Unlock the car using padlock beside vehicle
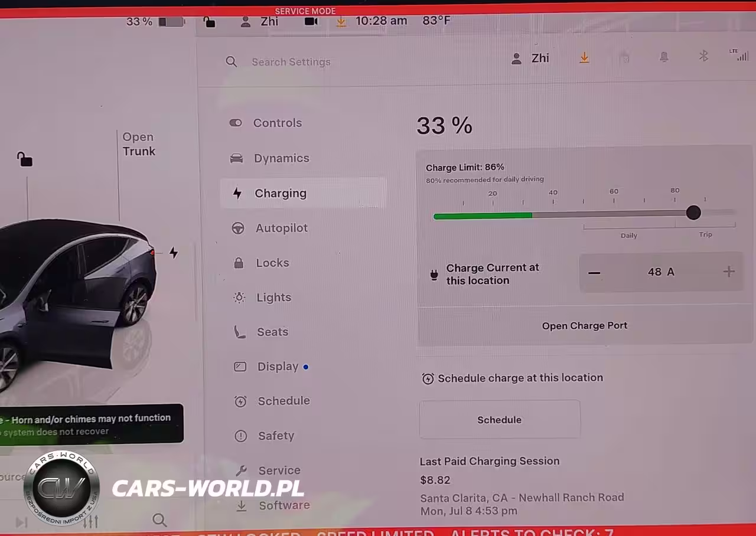Image resolution: width=756 pixels, height=536 pixels. click(24, 159)
